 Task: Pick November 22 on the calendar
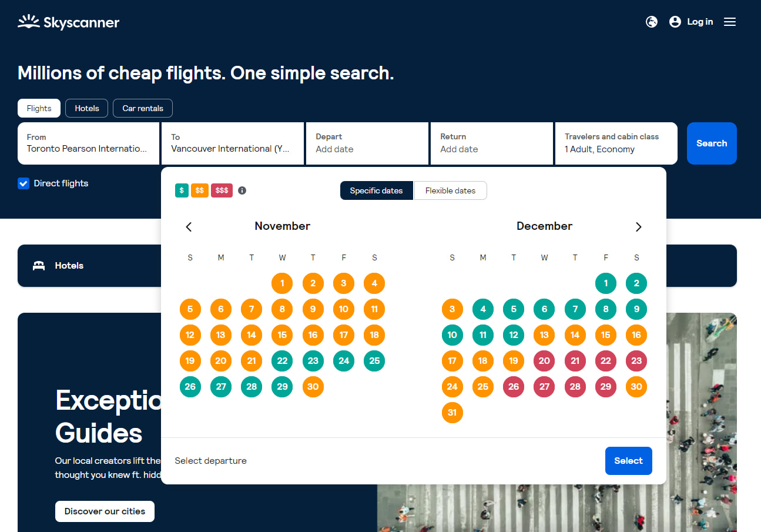[x=282, y=360]
